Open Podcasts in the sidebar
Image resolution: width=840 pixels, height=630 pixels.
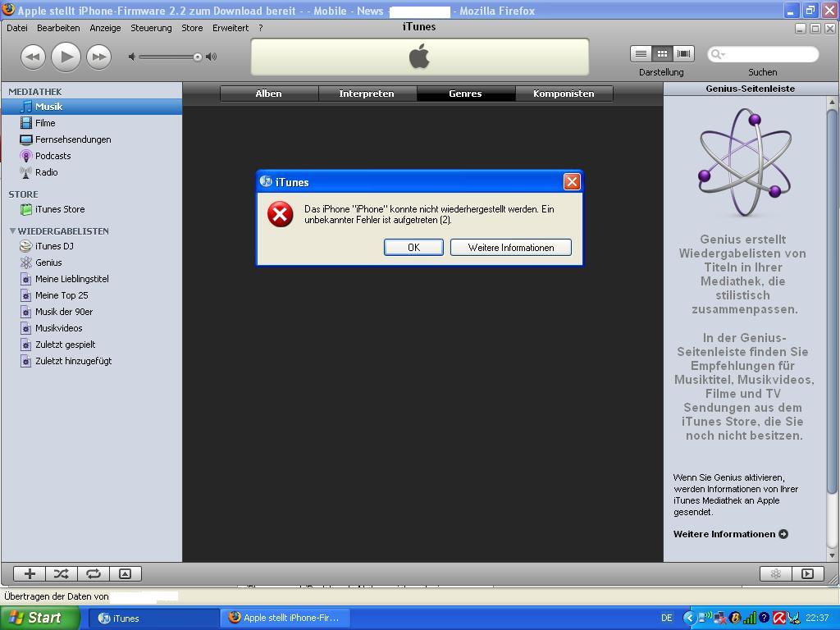(x=52, y=156)
